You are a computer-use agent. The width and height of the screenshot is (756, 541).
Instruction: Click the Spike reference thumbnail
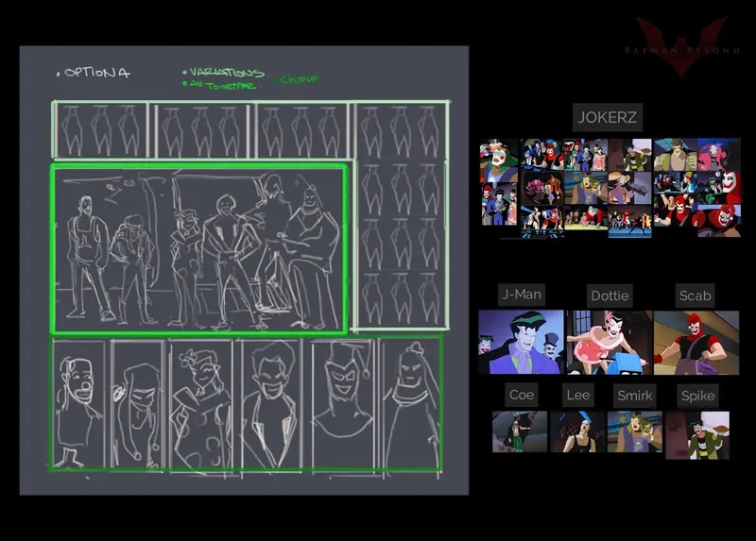(697, 435)
